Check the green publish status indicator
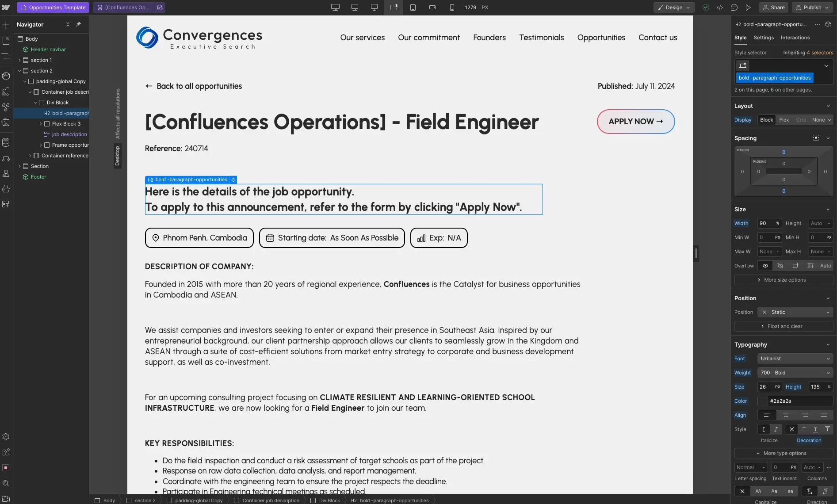This screenshot has height=504, width=837. pyautogui.click(x=706, y=8)
